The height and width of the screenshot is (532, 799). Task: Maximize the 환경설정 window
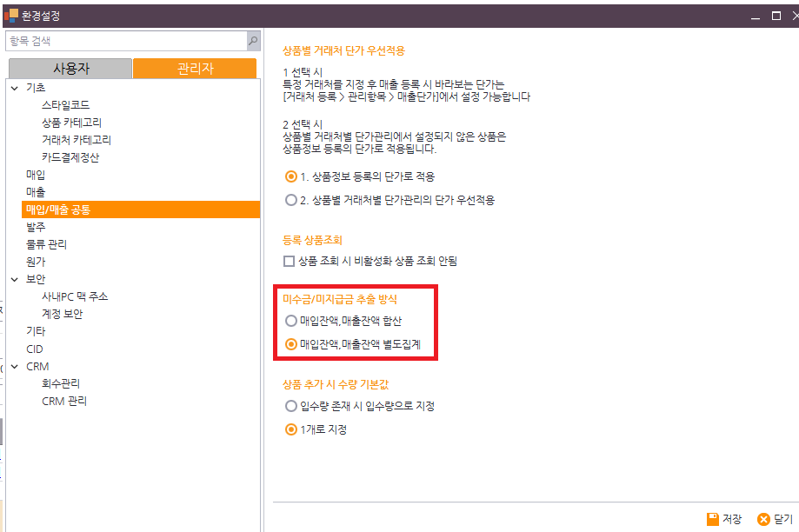pyautogui.click(x=776, y=15)
